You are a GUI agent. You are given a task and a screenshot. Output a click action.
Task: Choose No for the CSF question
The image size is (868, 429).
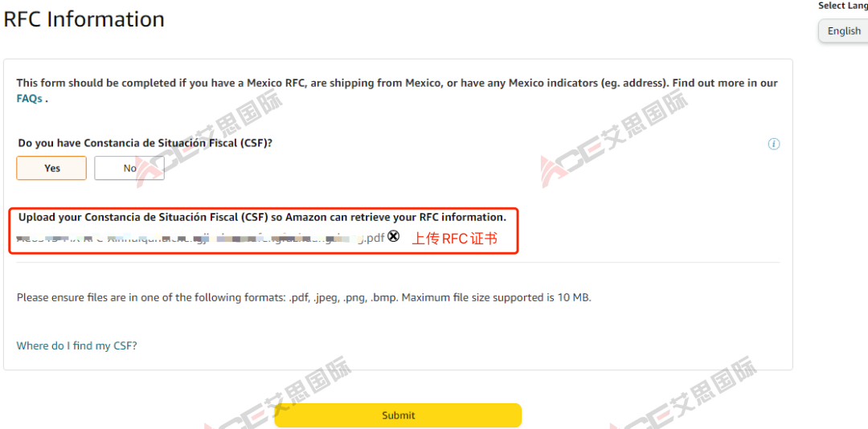pyautogui.click(x=129, y=168)
